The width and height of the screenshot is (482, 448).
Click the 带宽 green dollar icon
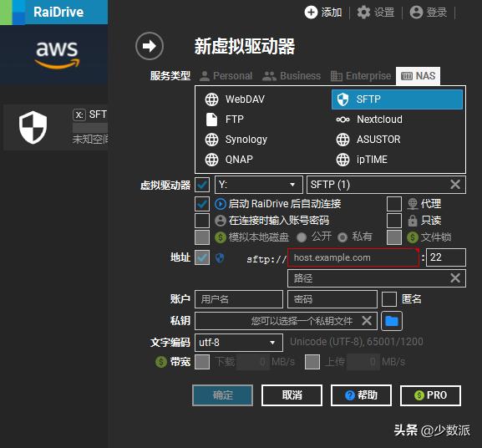pyautogui.click(x=160, y=362)
